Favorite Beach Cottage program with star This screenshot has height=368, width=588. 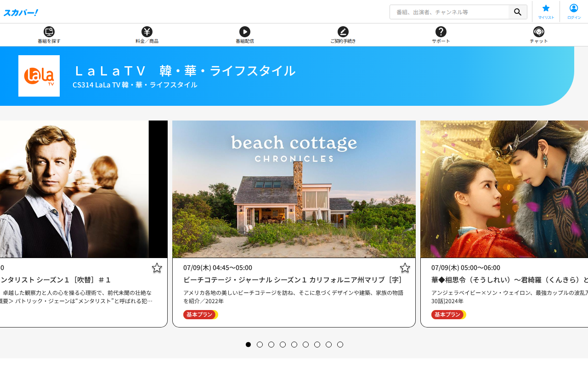(x=405, y=268)
